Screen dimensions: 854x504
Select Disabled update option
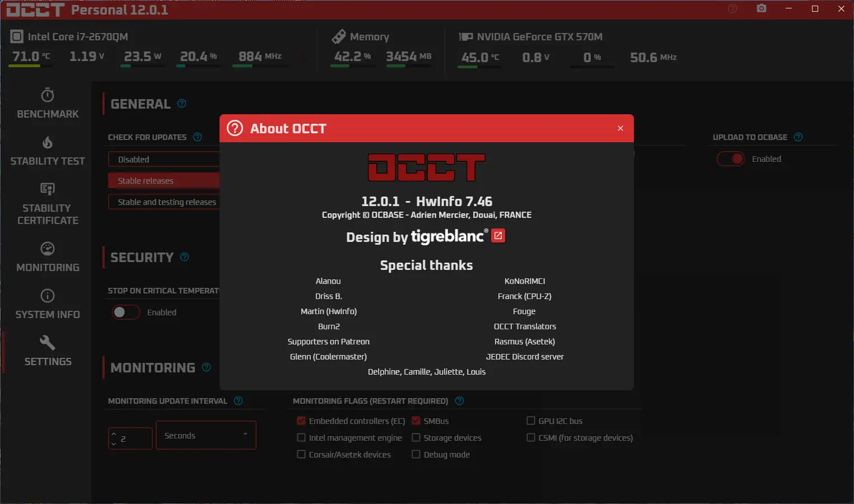click(x=164, y=160)
